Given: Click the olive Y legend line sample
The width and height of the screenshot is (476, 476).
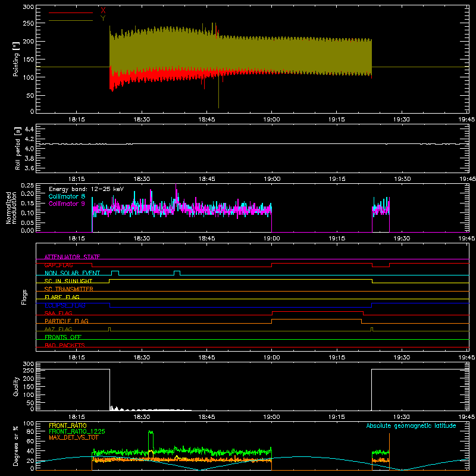Looking at the screenshot, I should coord(71,20).
